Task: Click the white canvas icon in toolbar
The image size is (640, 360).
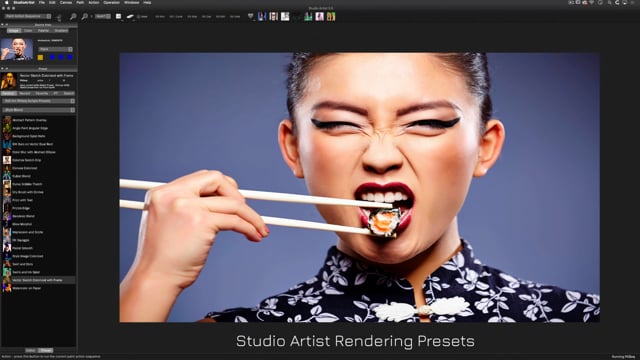Action: (x=118, y=16)
